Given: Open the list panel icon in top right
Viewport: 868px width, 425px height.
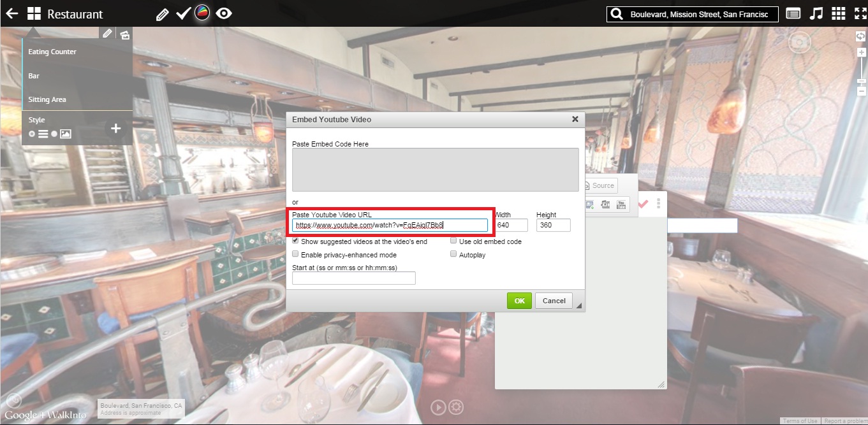Looking at the screenshot, I should pyautogui.click(x=793, y=14).
